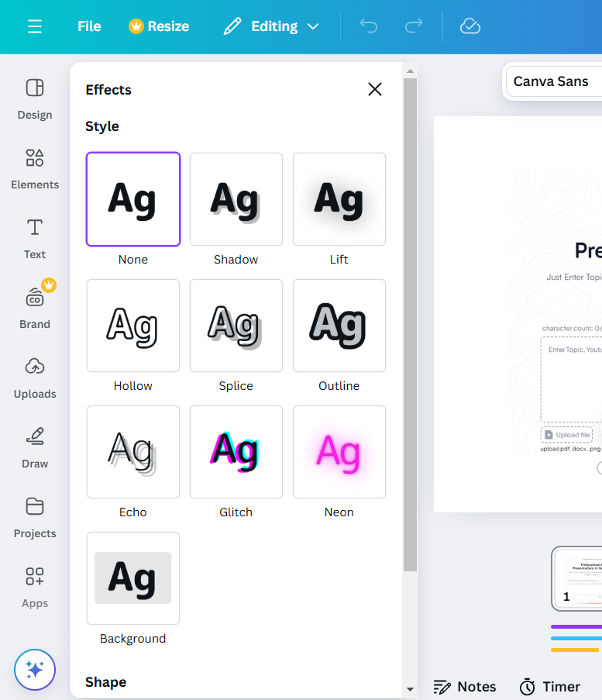Screen dimensions: 602x700
Task: Apply the Splice text effect
Action: pyautogui.click(x=236, y=326)
